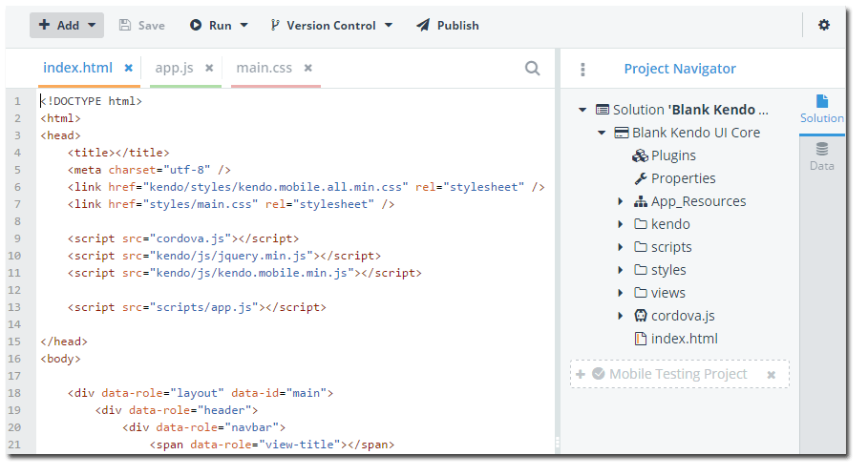Click the Properties wrench icon
868x476 pixels.
click(641, 178)
